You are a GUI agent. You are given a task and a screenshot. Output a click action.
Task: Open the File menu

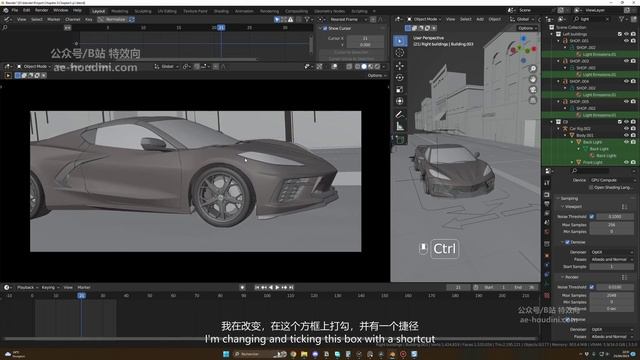point(15,10)
